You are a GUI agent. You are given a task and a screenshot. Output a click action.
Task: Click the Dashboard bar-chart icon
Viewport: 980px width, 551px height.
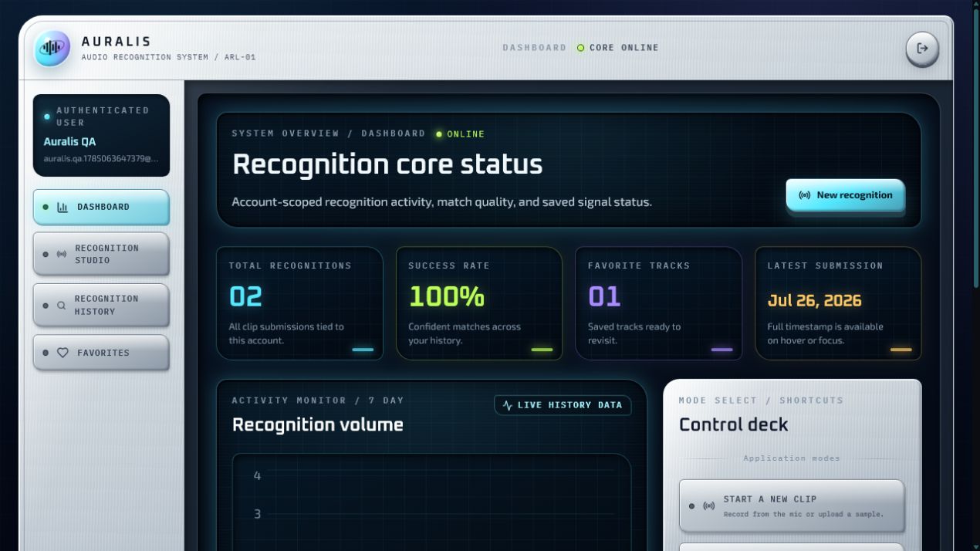coord(63,207)
